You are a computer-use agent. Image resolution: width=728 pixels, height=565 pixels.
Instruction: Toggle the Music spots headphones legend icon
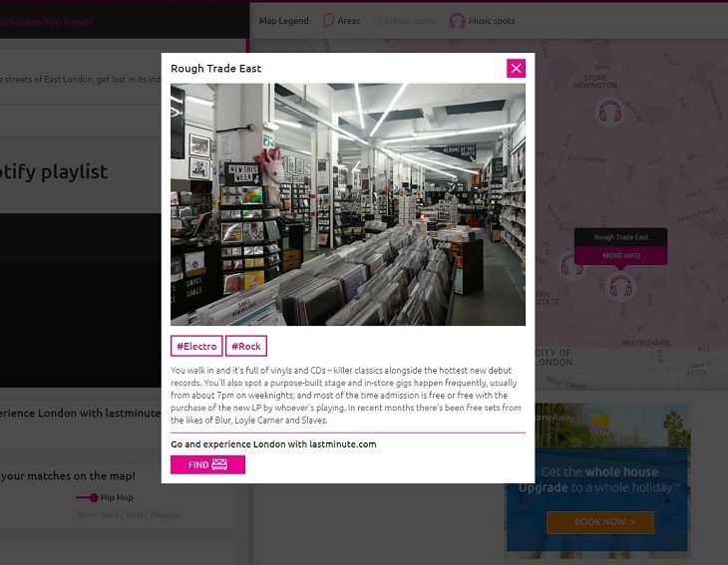pyautogui.click(x=457, y=21)
